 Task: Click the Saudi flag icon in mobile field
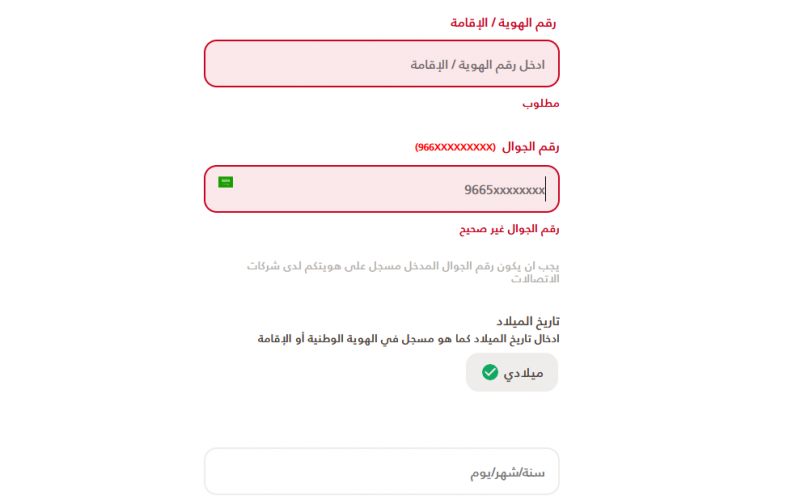(226, 182)
